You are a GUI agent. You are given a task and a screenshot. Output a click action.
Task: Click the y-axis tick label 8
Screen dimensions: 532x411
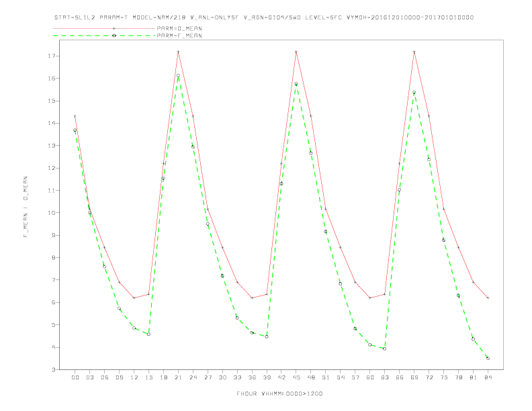point(54,257)
